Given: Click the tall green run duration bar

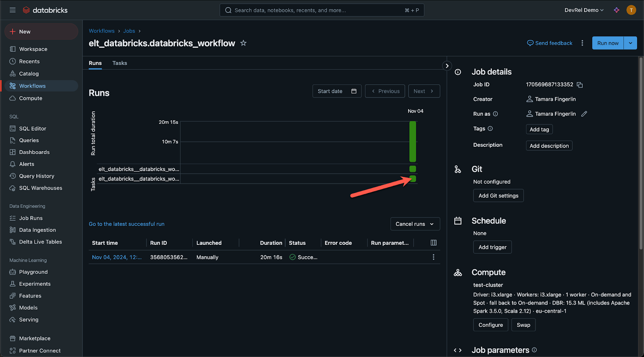Looking at the screenshot, I should pyautogui.click(x=413, y=142).
